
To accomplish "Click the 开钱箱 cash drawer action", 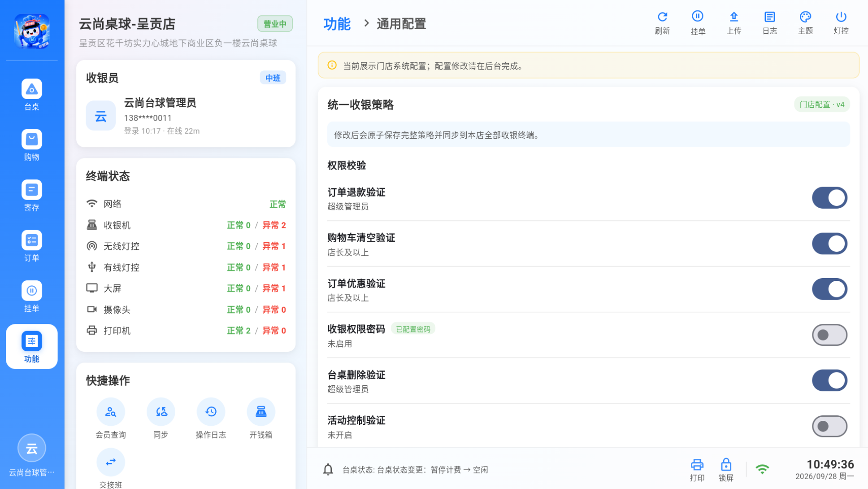I will tap(261, 419).
